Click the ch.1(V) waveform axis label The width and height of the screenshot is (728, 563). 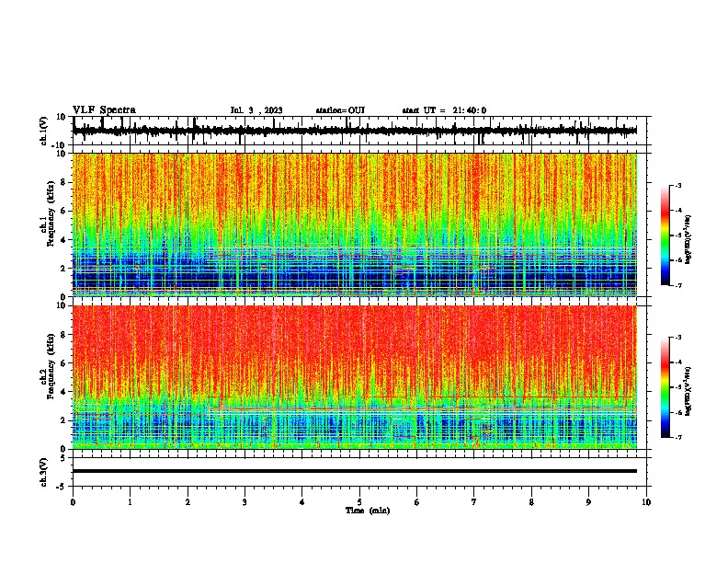(44, 131)
